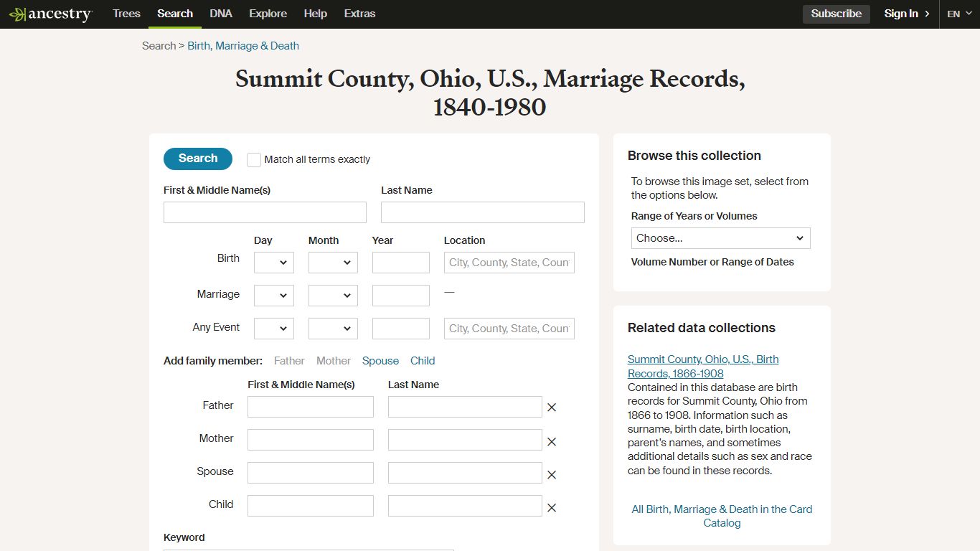Focus Spouse last name field
This screenshot has width=980, height=551.
click(x=465, y=473)
